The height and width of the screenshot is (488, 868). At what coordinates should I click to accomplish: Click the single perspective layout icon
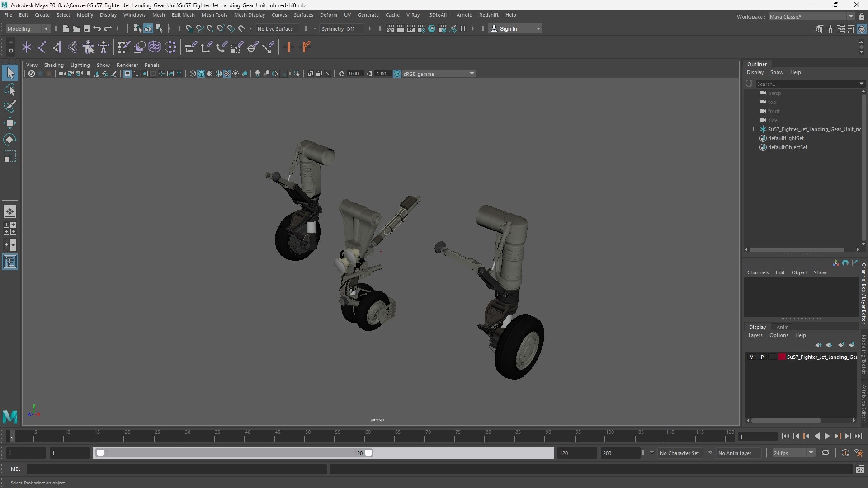click(10, 211)
